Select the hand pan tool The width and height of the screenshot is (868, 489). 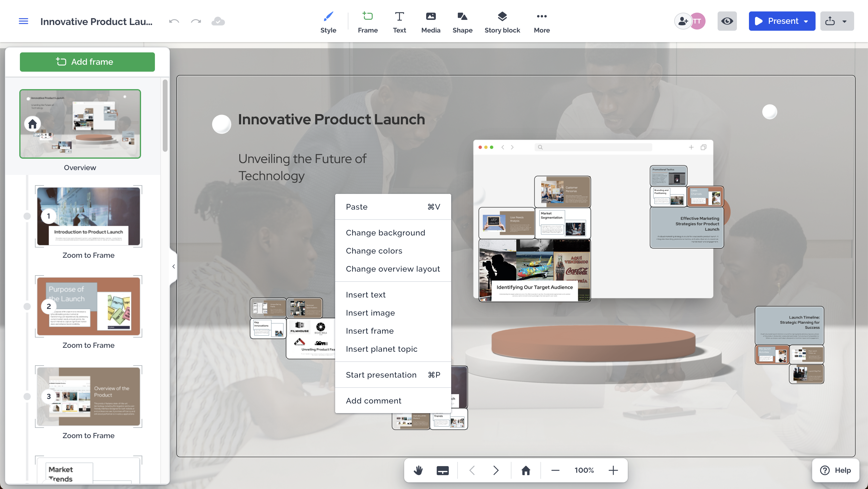pos(418,471)
